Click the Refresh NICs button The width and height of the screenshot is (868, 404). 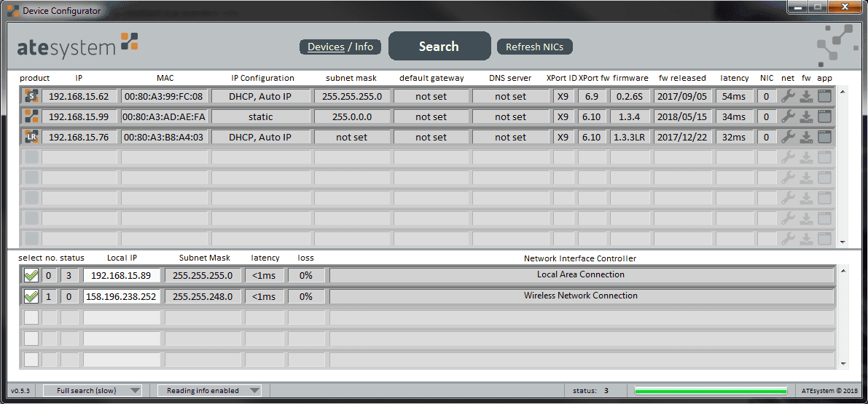pos(535,47)
